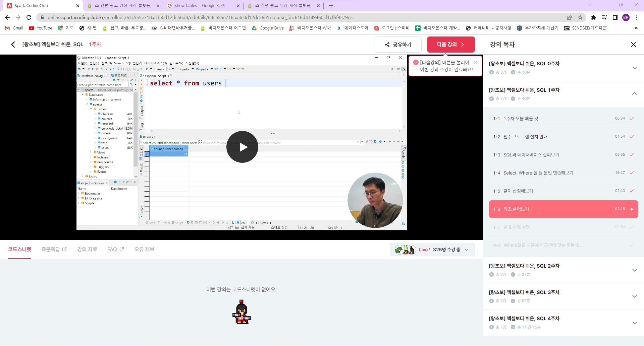Show more bookmarks with the overflow chevron

(636, 28)
